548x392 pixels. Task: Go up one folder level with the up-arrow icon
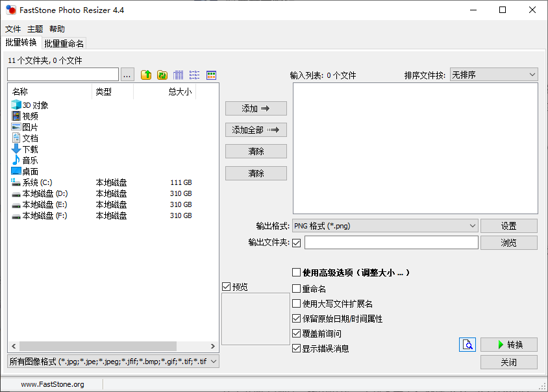click(146, 75)
